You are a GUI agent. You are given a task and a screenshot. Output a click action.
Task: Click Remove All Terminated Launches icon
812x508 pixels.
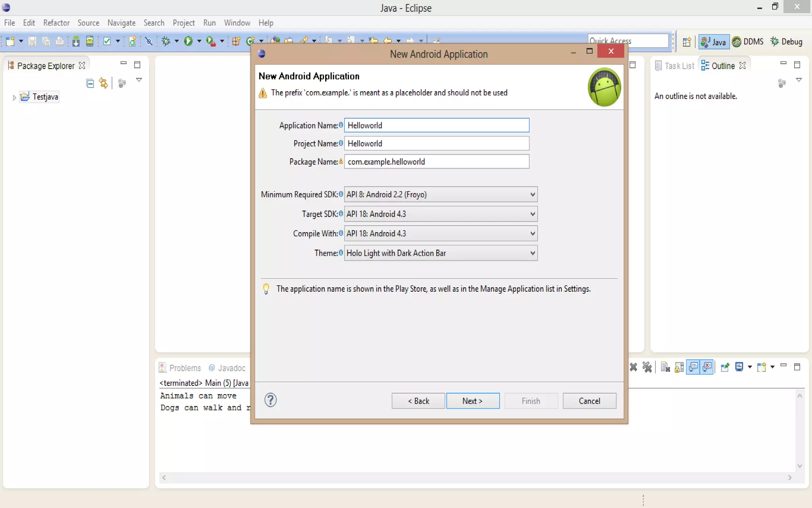click(x=647, y=367)
